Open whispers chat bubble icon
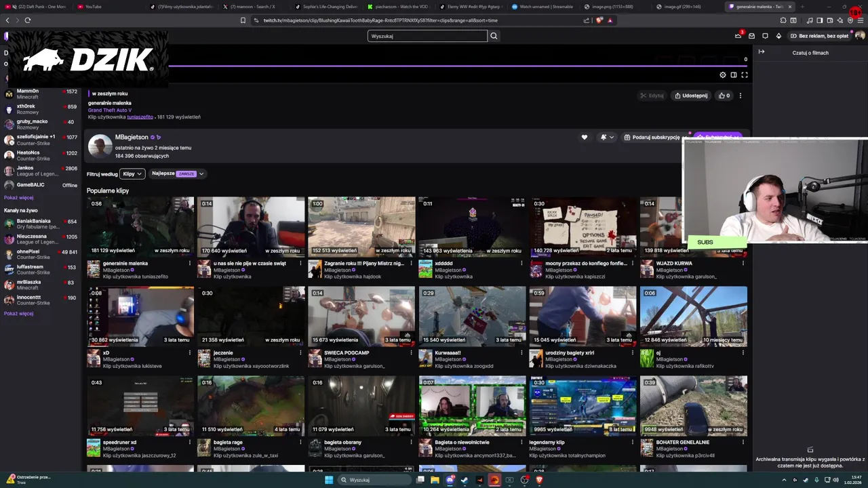 [766, 36]
